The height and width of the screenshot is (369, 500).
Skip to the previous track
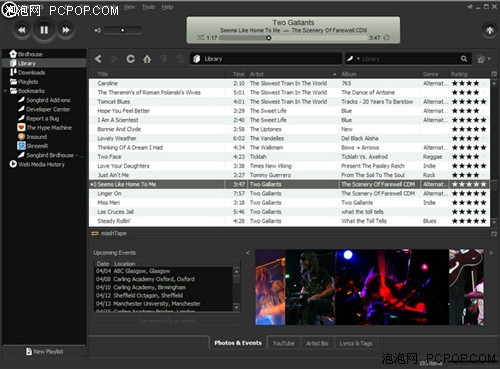point(22,30)
